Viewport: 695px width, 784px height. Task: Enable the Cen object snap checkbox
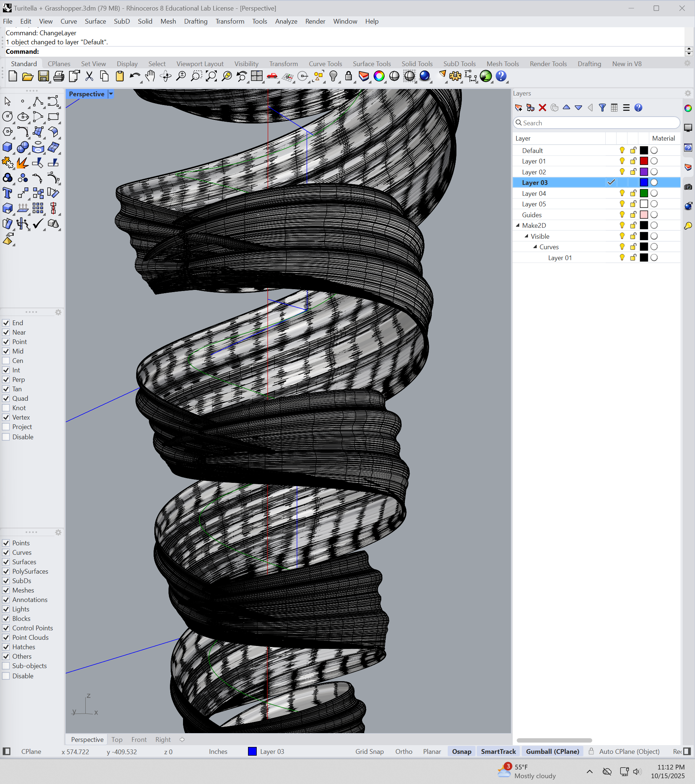6,360
